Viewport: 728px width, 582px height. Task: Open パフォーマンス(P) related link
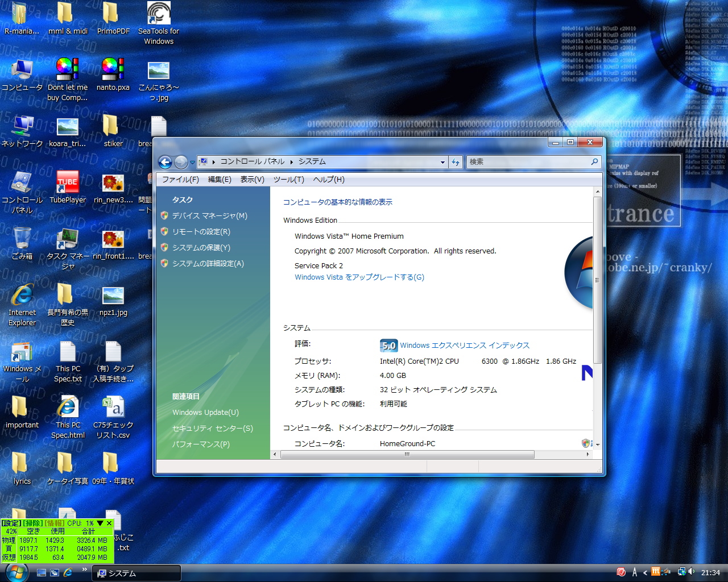201,444
